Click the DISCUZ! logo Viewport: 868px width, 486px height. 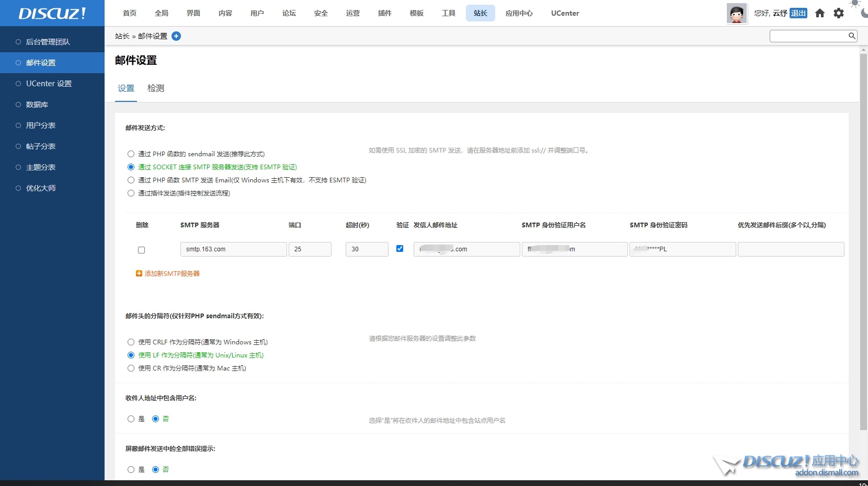coord(51,13)
